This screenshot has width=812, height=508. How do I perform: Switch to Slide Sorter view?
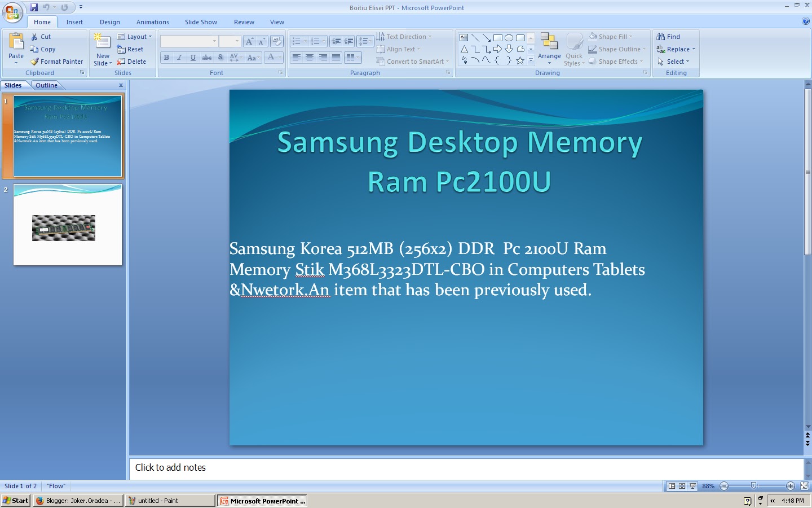coord(682,486)
